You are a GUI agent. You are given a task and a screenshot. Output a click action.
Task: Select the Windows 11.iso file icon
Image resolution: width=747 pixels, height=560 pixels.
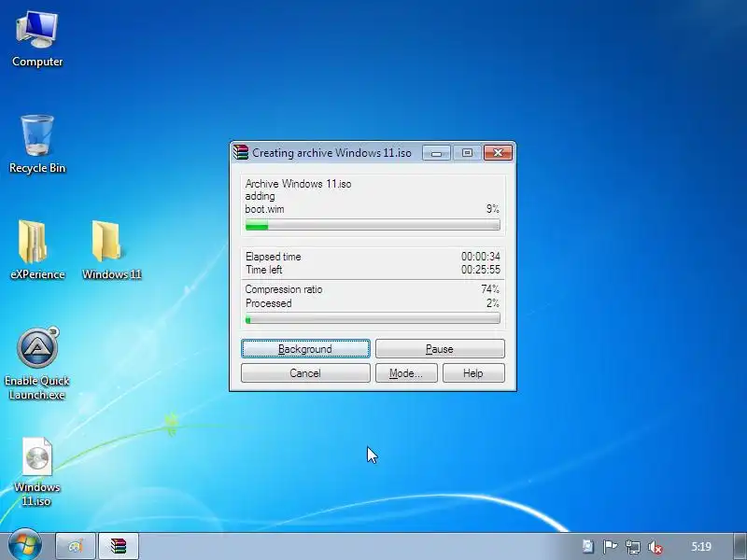pos(36,471)
